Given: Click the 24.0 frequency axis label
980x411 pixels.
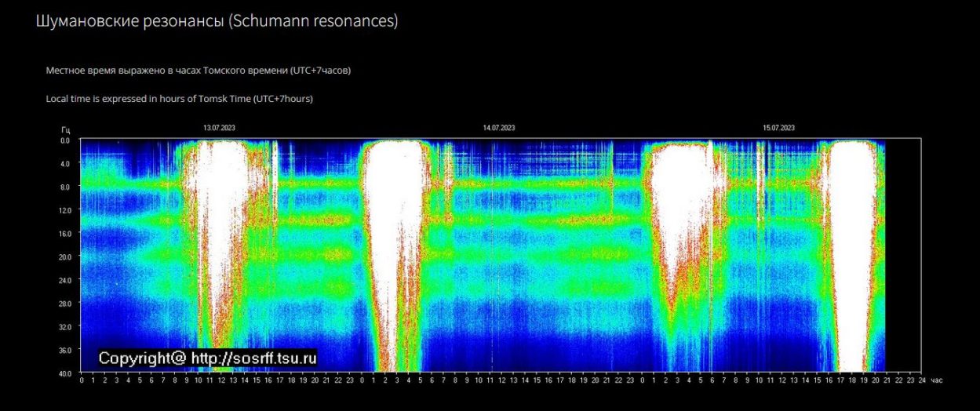Looking at the screenshot, I should tap(64, 280).
